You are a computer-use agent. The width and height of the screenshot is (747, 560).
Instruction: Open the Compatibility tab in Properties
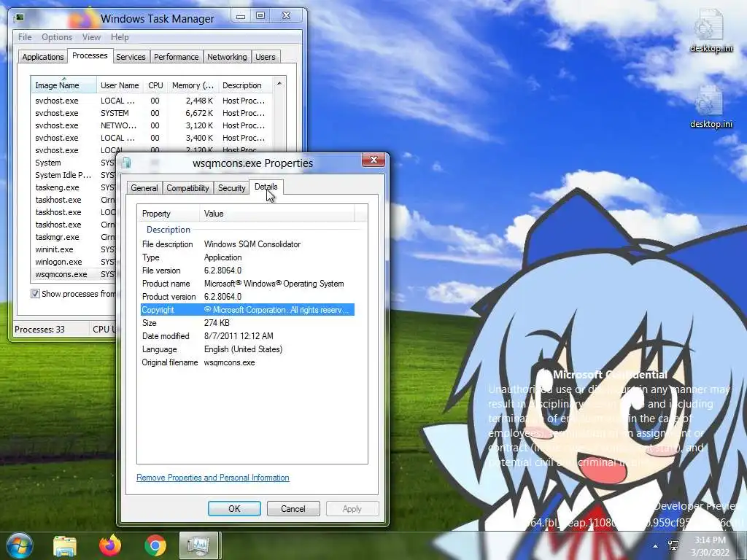tap(187, 188)
